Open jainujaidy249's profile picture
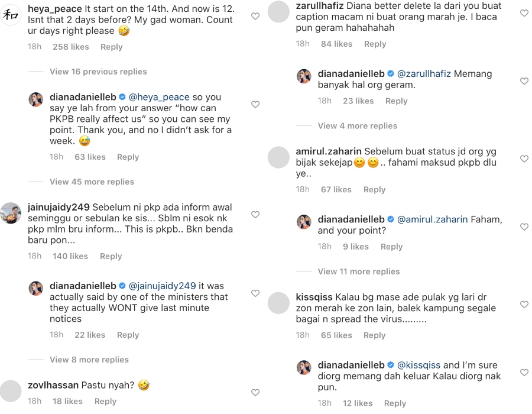532x414 pixels. click(11, 213)
